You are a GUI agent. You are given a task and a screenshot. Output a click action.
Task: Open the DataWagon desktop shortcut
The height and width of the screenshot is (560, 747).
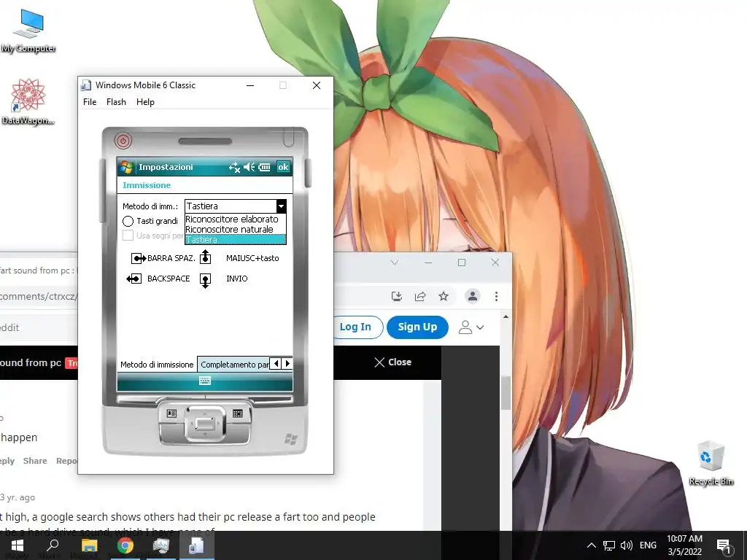point(28,101)
